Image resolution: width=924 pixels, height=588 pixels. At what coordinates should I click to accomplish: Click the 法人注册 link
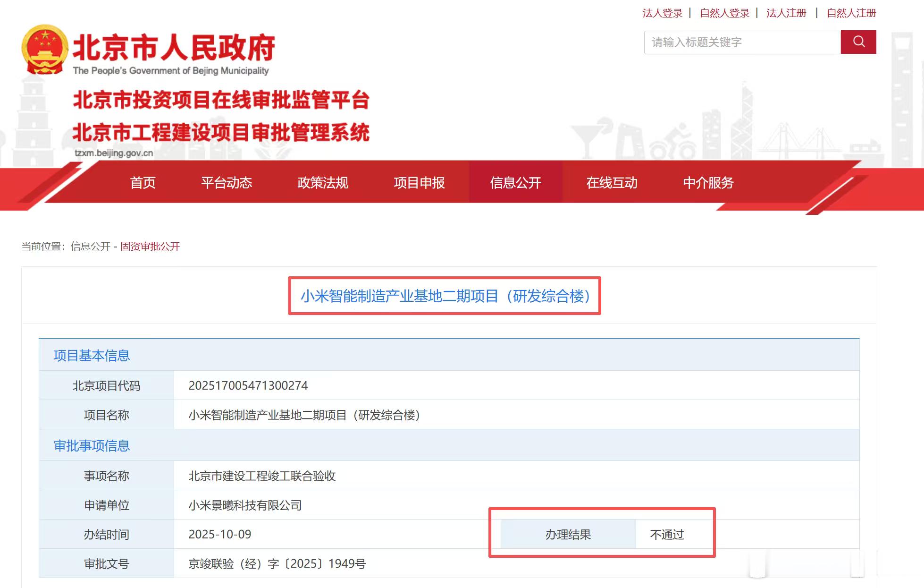tap(786, 13)
